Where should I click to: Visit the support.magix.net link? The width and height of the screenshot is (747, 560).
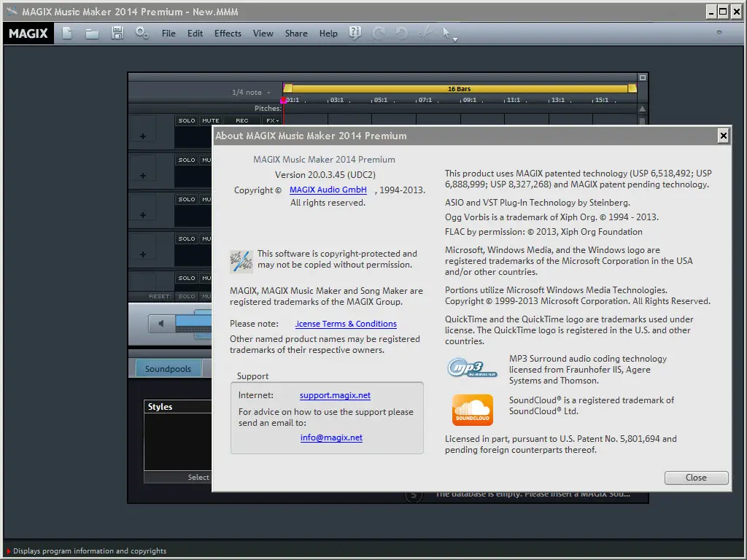point(335,395)
